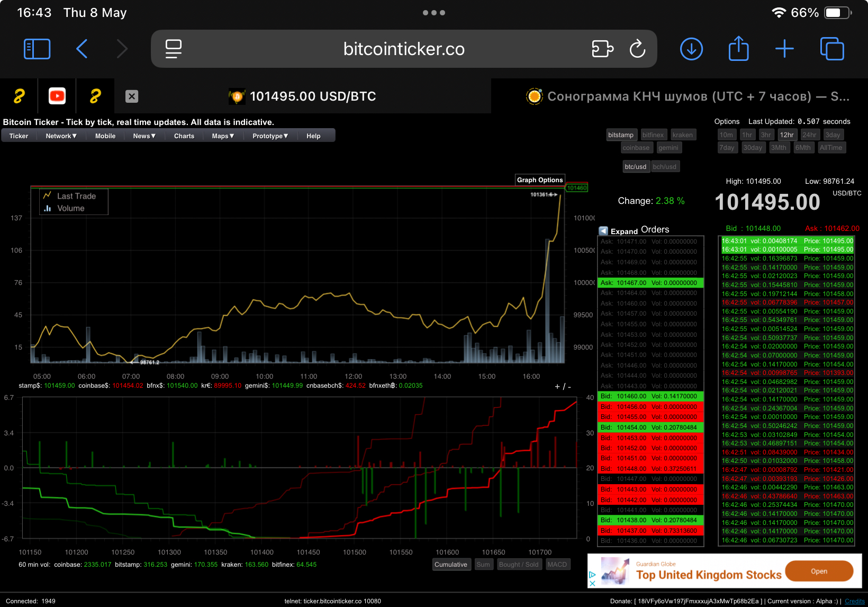Open the extensions icon in address bar
The image size is (868, 607).
coord(602,49)
